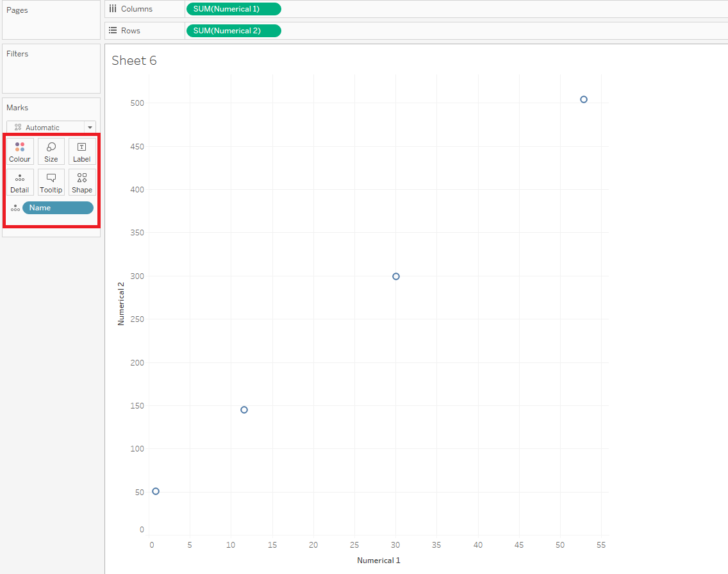This screenshot has height=574, width=728.
Task: Click the Numerical 1 axis title
Action: [x=378, y=561]
